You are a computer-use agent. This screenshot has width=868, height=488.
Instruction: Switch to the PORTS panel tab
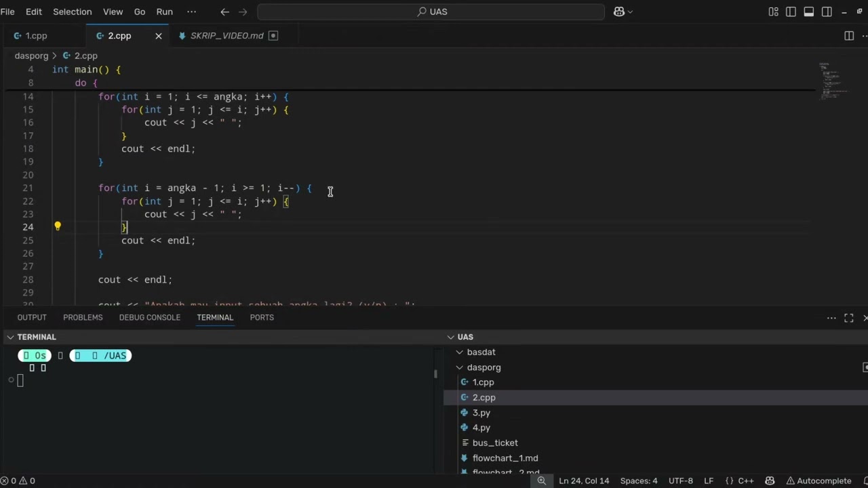(x=262, y=317)
